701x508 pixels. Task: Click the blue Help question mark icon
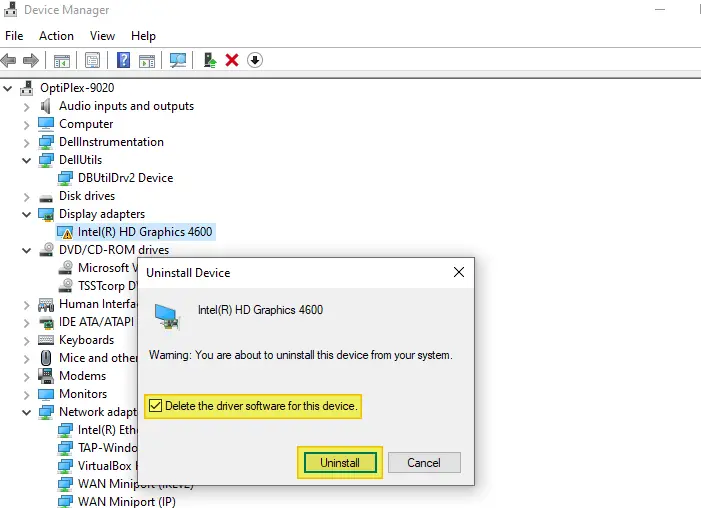(123, 60)
